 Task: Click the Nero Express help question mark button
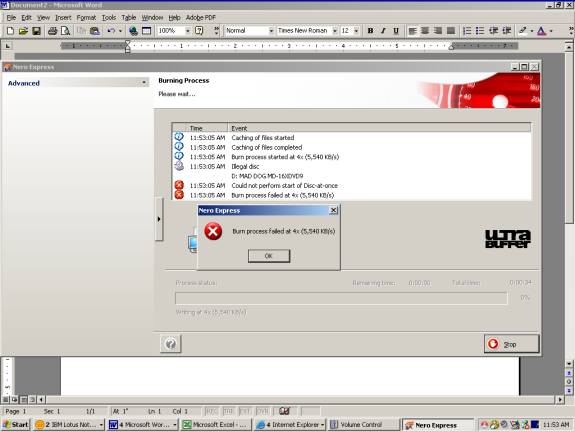coord(171,344)
